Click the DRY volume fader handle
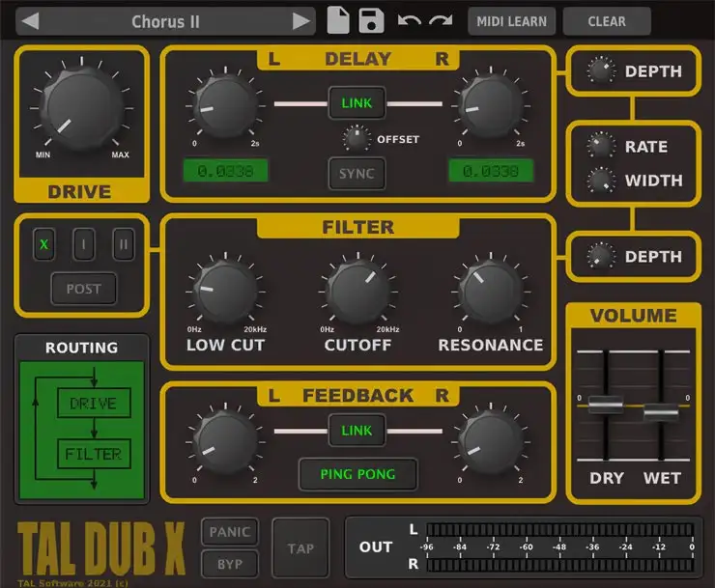Screen dimensions: 715x588 tap(606, 404)
